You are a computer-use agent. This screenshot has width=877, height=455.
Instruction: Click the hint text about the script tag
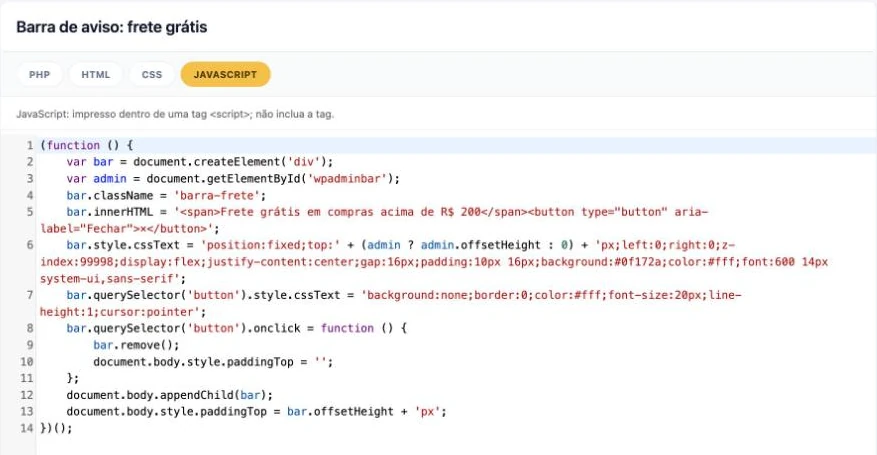point(175,114)
